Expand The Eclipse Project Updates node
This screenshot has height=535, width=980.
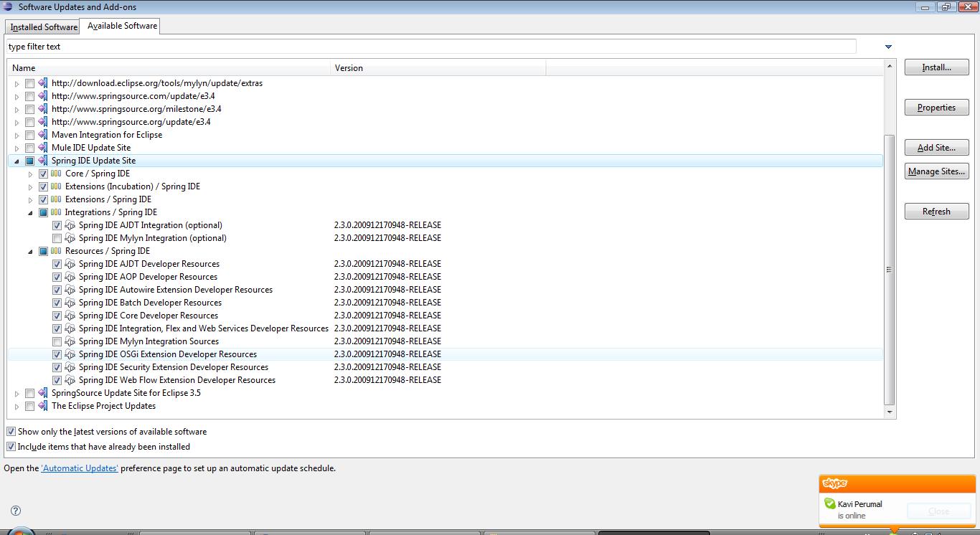point(17,407)
